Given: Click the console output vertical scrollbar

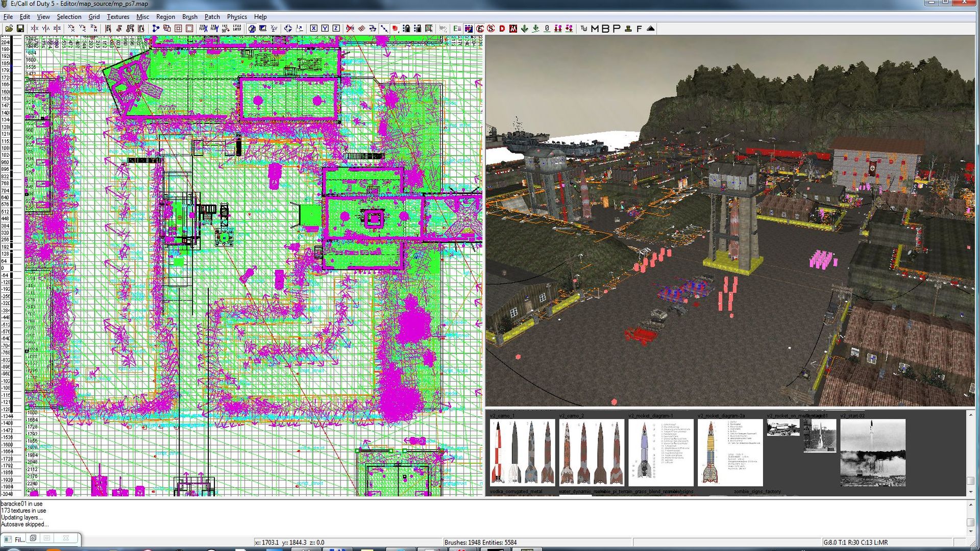Looking at the screenshot, I should (x=970, y=518).
